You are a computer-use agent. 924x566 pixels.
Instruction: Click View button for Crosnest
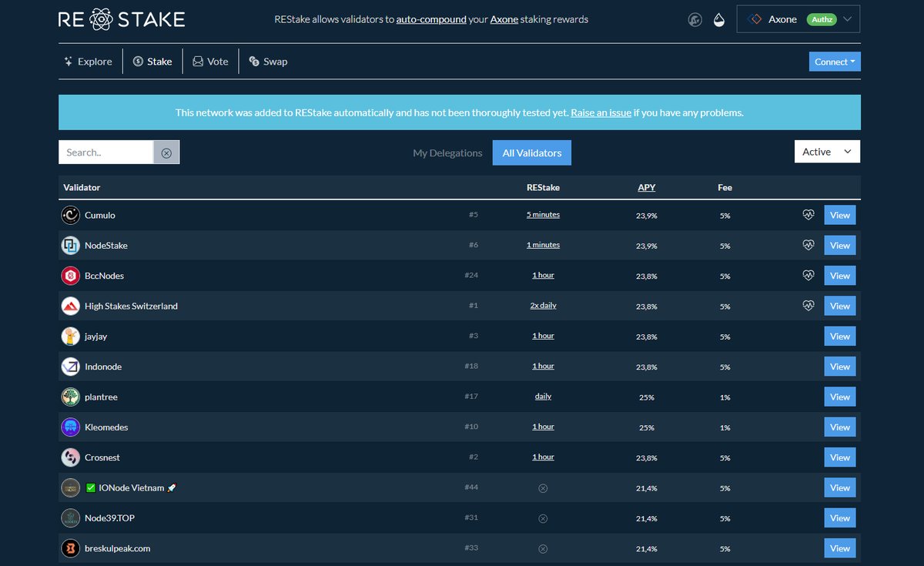[x=840, y=457]
